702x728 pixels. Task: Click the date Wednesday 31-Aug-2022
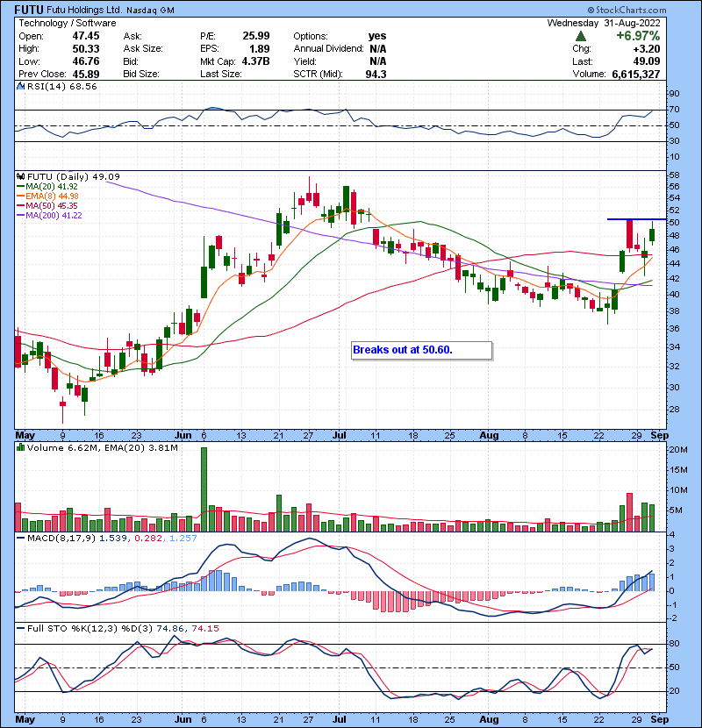tap(604, 23)
